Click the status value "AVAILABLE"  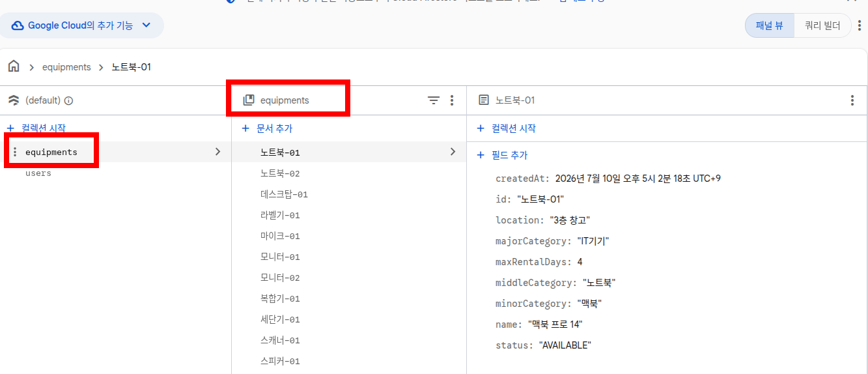[565, 345]
